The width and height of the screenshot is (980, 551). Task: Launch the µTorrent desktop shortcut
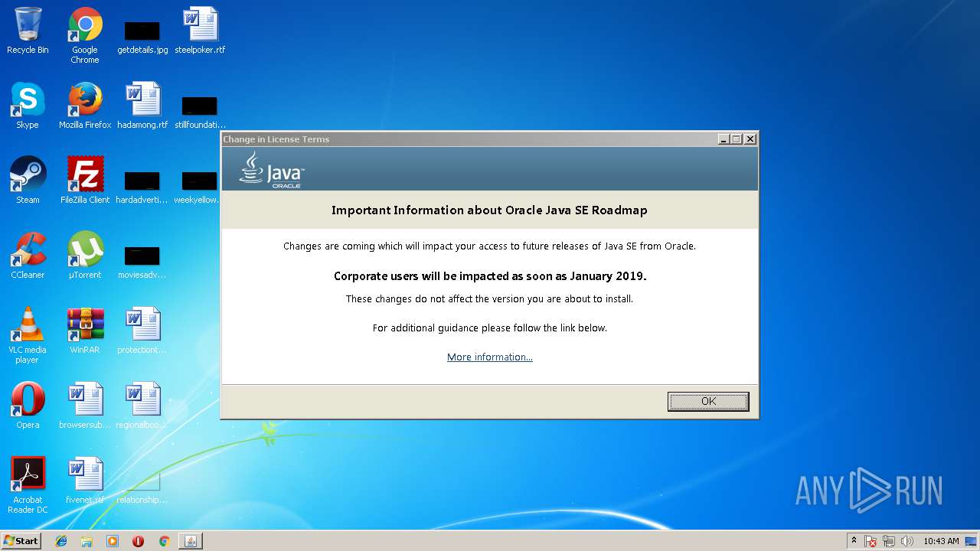point(85,256)
